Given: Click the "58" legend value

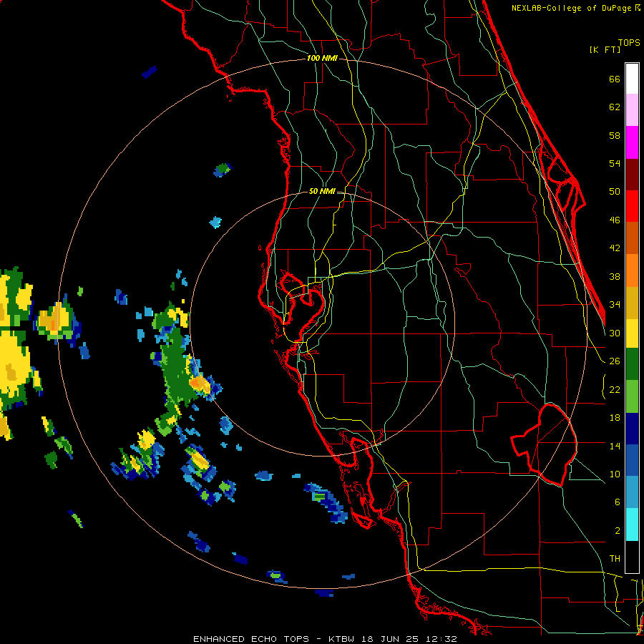Looking at the screenshot, I should [615, 135].
